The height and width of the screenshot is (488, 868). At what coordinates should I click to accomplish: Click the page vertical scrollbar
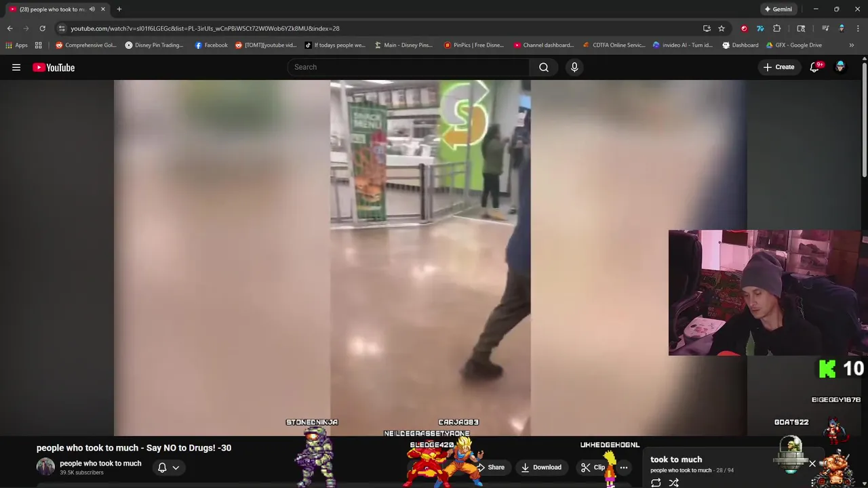[x=865, y=119]
